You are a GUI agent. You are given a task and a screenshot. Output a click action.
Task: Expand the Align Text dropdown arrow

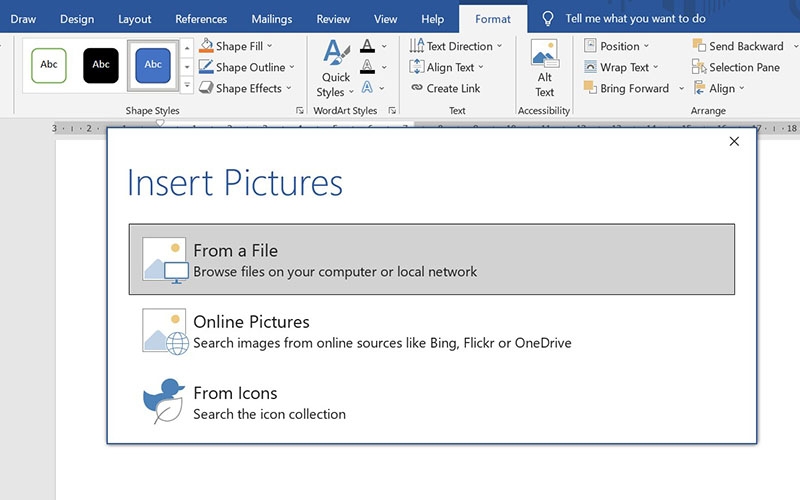[481, 67]
